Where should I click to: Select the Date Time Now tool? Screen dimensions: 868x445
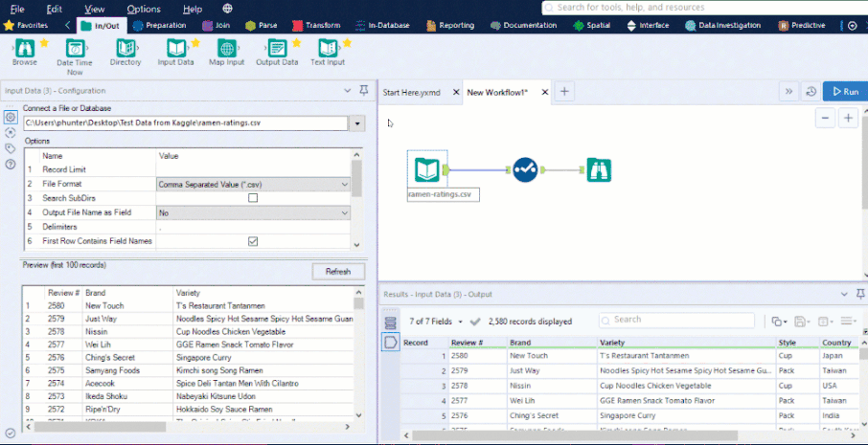(75, 48)
